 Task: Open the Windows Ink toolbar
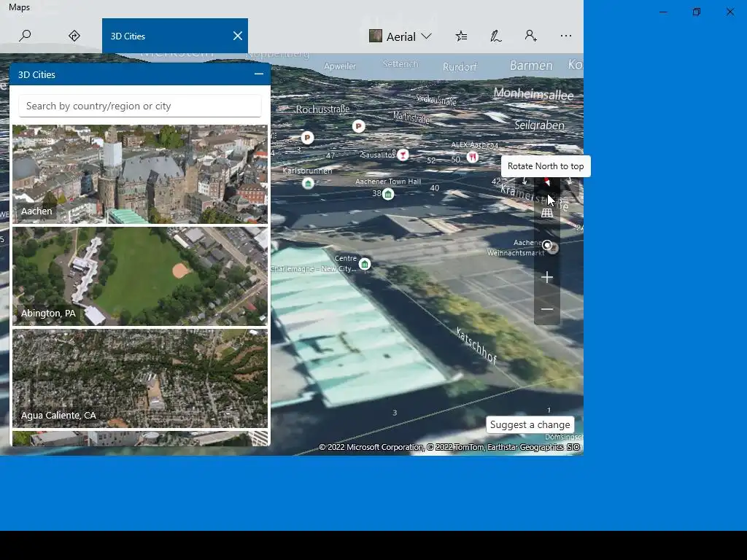pyautogui.click(x=496, y=36)
